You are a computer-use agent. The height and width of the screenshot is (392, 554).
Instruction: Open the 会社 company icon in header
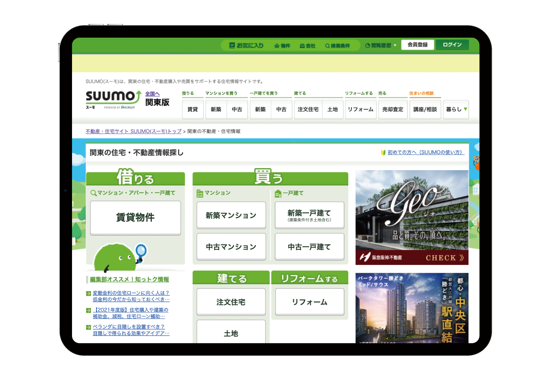[302, 46]
